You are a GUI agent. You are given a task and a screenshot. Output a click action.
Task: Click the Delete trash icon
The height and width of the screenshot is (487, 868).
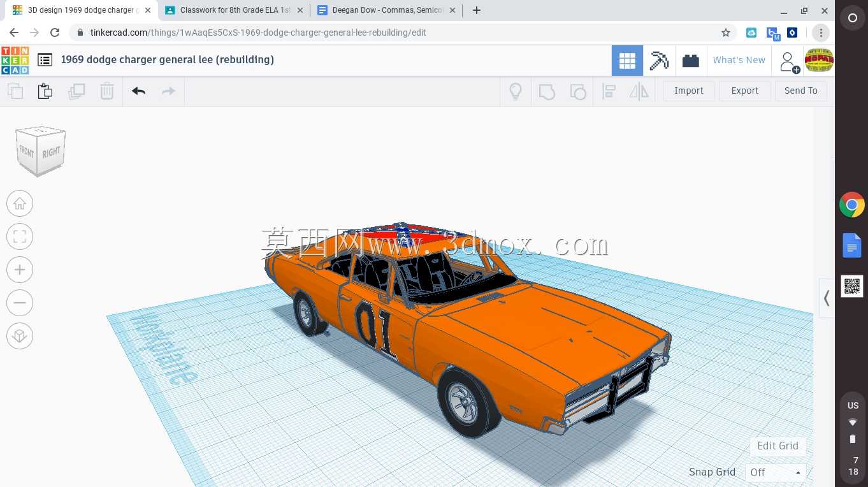point(107,91)
